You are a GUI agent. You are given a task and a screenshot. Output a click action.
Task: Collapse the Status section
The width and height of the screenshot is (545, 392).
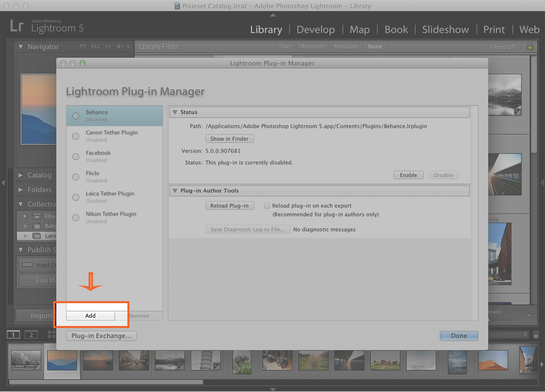(x=175, y=112)
